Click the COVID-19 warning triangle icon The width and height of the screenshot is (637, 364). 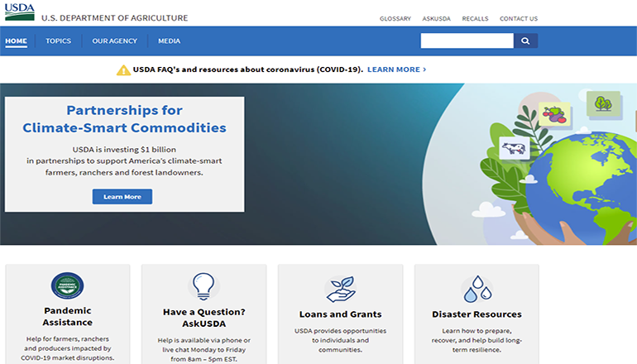(x=123, y=69)
